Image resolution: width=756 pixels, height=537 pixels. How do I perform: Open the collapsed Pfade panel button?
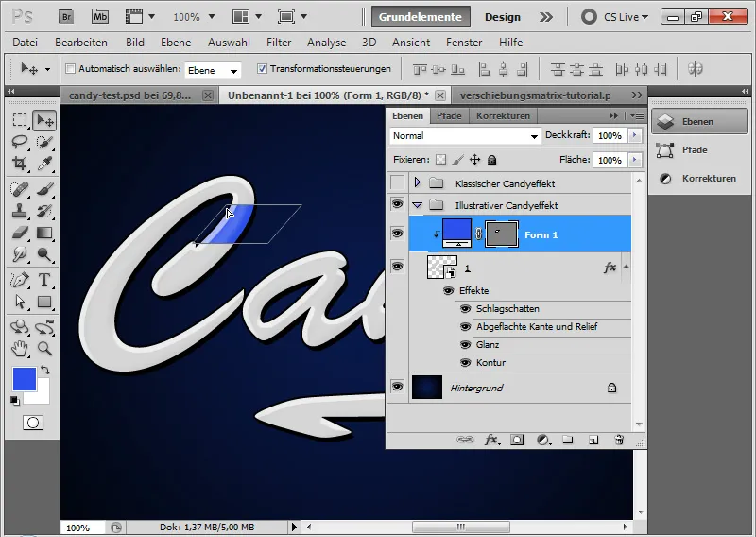click(699, 150)
